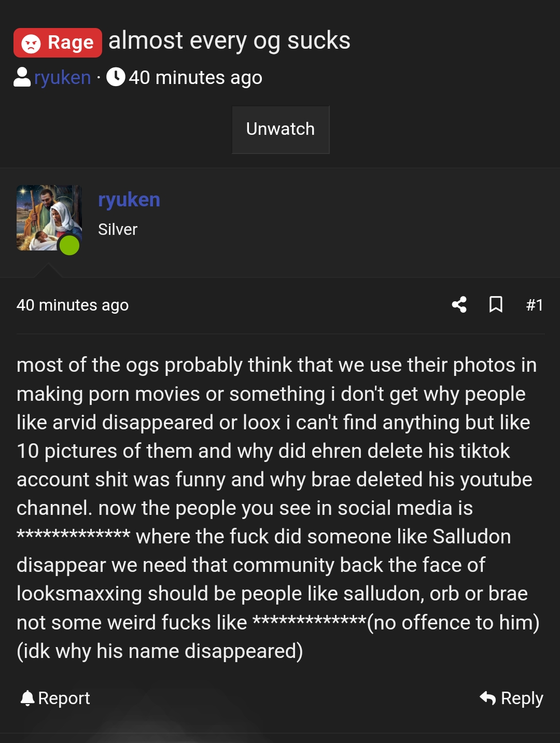Image resolution: width=560 pixels, height=743 pixels.
Task: Click the user silhouette icon beside ryuken
Action: pos(22,77)
